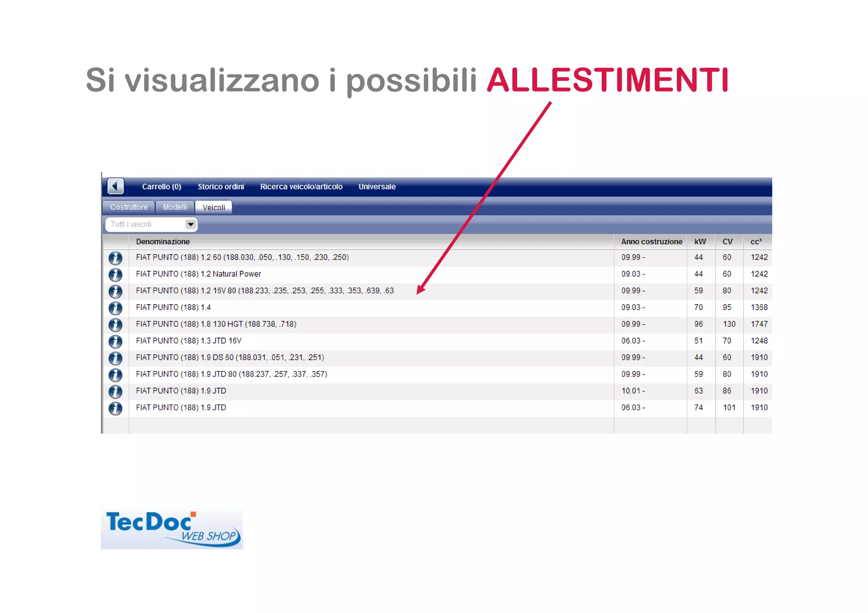The image size is (868, 613).
Task: Open Storico ordini menu
Action: click(221, 187)
